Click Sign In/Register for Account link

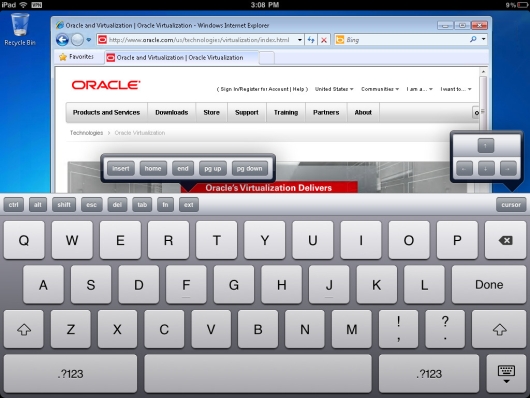pos(255,89)
